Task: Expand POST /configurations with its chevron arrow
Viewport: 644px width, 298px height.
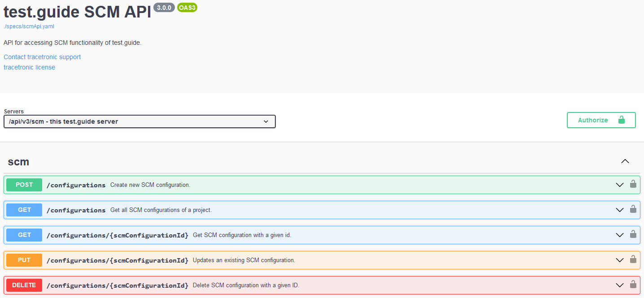Action: (x=619, y=185)
